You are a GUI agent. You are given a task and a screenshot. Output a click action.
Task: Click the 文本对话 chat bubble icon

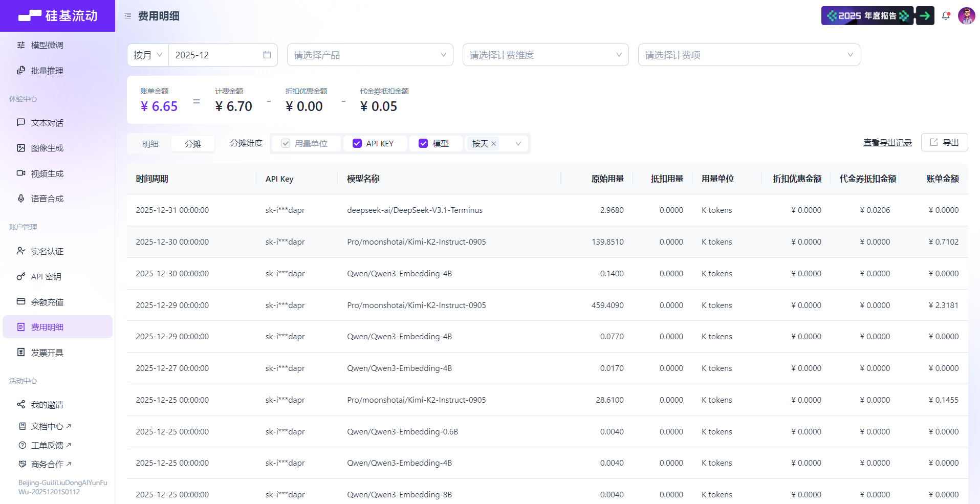(x=21, y=122)
